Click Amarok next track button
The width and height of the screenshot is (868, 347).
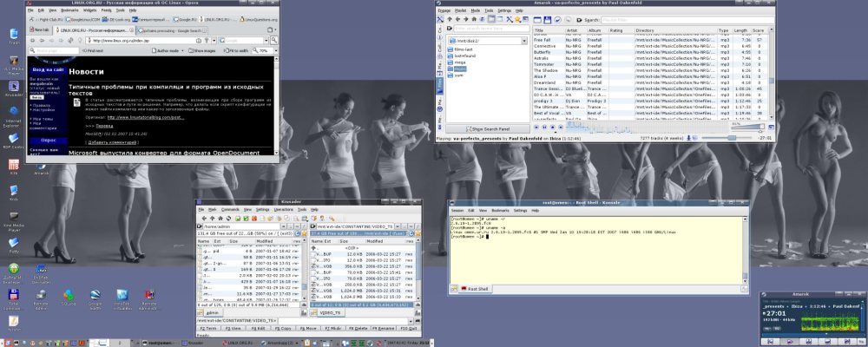(561, 127)
